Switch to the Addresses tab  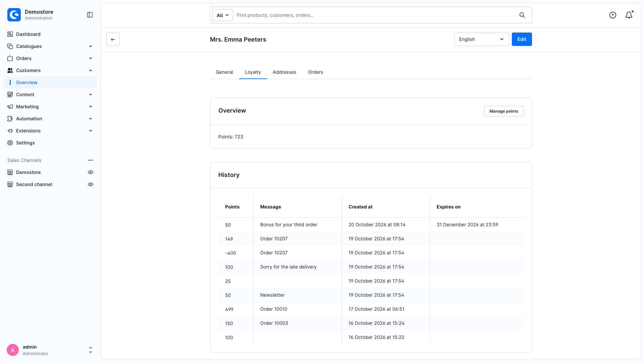pos(284,72)
